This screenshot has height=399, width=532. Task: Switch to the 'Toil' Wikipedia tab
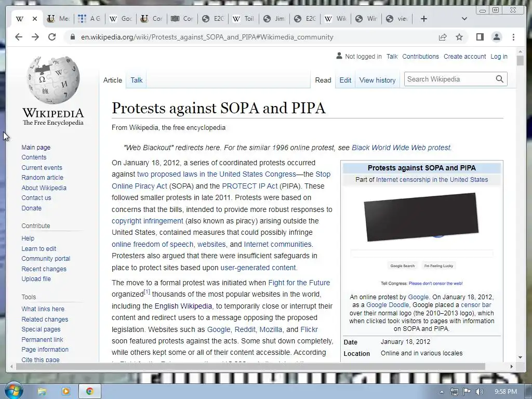[243, 19]
